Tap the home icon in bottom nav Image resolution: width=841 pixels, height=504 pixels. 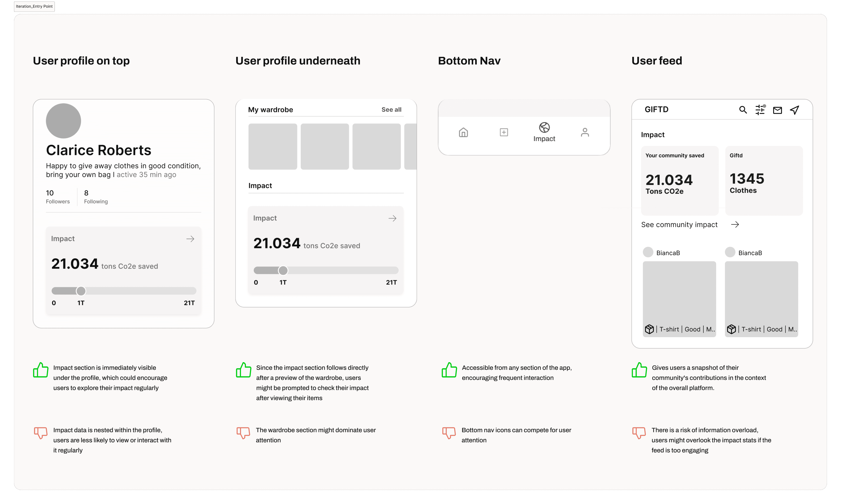[x=463, y=132]
